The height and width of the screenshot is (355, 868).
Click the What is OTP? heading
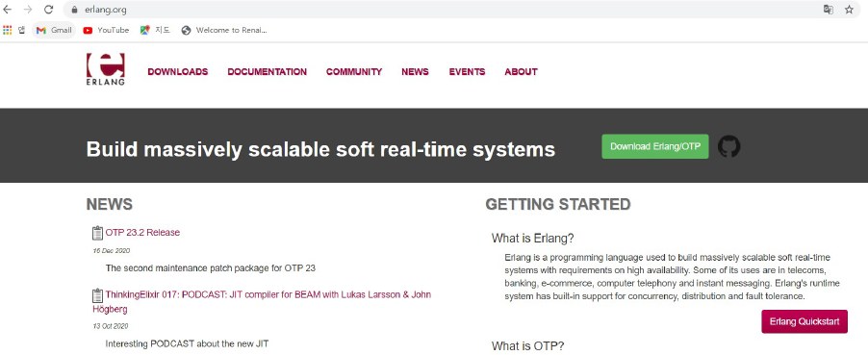528,346
